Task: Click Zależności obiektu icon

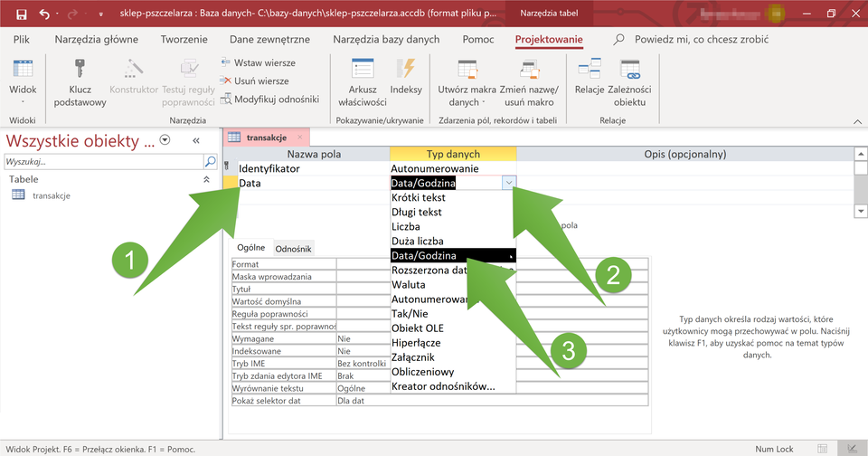Action: [x=630, y=71]
